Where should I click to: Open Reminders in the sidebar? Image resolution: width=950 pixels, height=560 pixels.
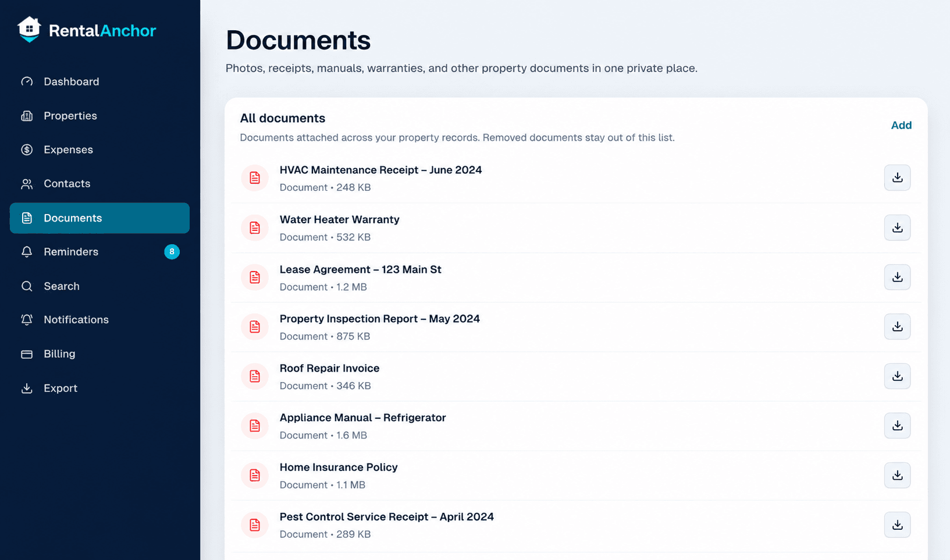coord(99,252)
